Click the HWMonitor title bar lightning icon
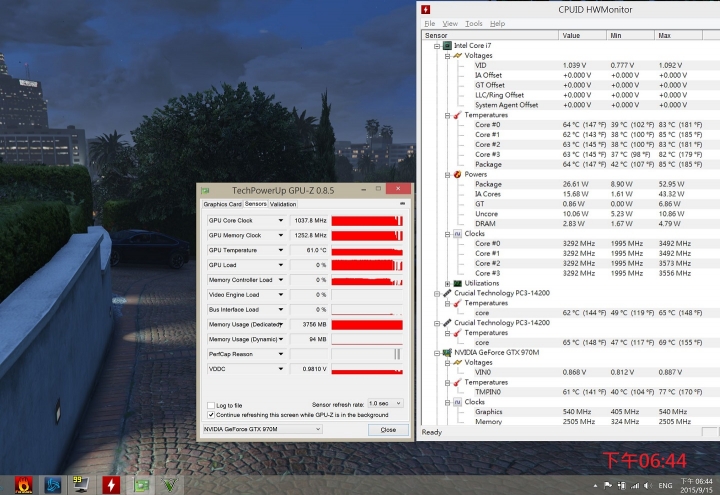This screenshot has width=720, height=495. point(426,9)
